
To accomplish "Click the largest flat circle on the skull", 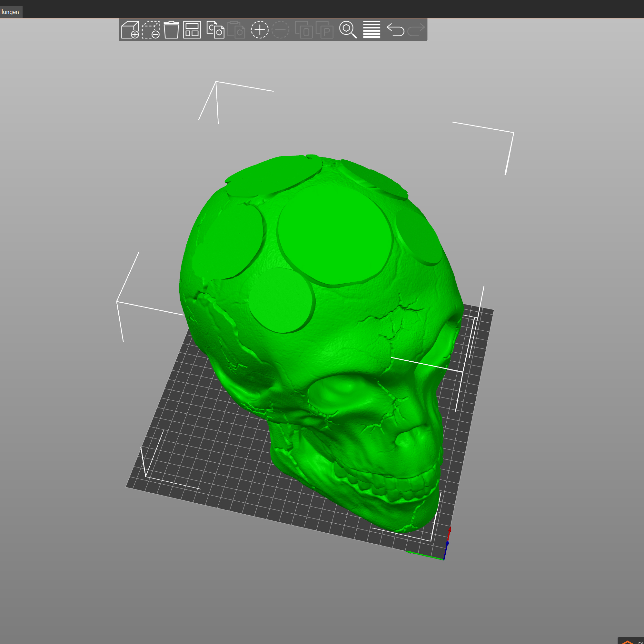I will 334,235.
